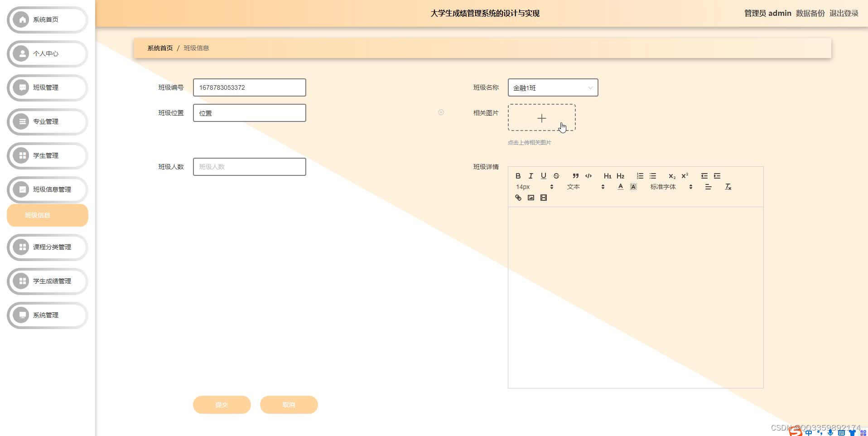Expand the 学生管理 sidebar menu
The height and width of the screenshot is (436, 868).
tap(48, 155)
